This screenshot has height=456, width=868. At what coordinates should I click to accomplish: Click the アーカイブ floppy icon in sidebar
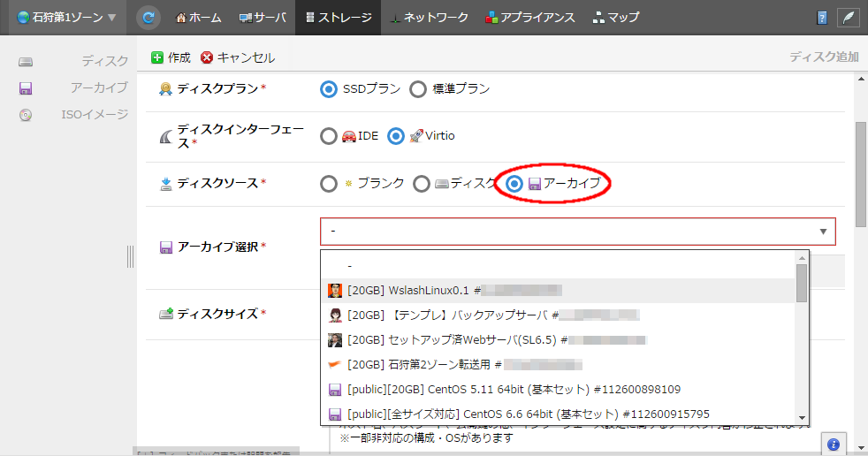click(27, 87)
